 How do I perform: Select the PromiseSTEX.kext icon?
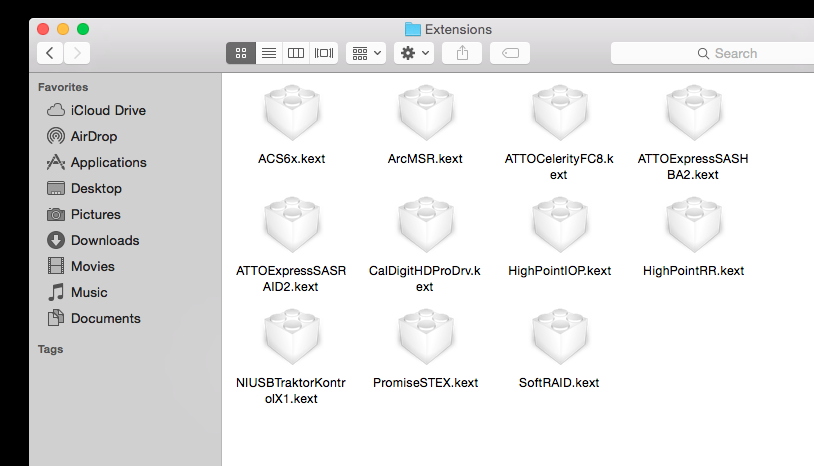pyautogui.click(x=426, y=337)
